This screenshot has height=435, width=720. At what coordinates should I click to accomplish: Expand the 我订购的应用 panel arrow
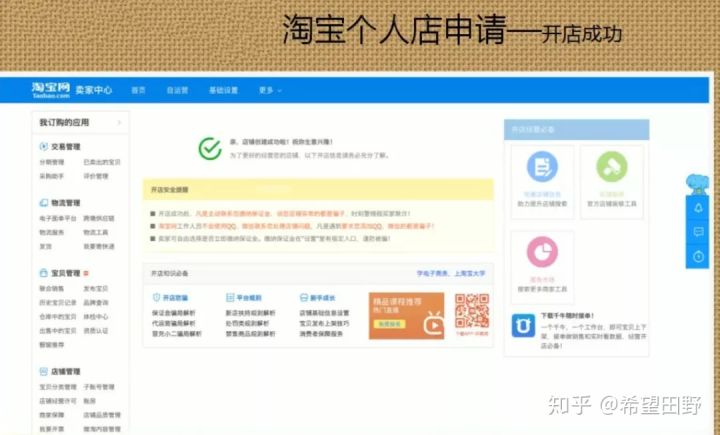point(120,123)
